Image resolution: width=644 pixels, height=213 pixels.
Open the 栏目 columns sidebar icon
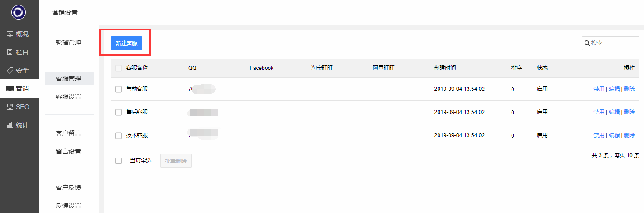click(x=10, y=52)
